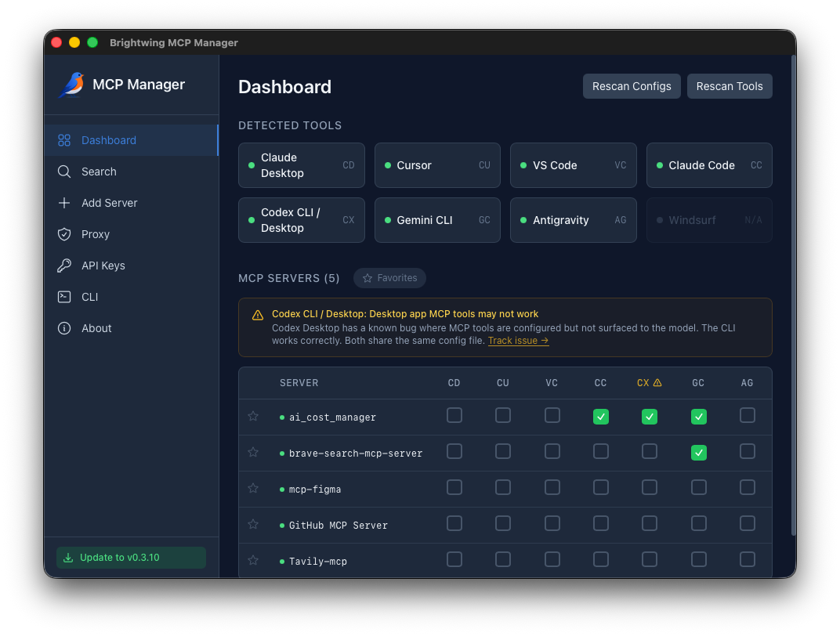Enable GitHub MCP Server for Claude Desktop
This screenshot has width=840, height=636.
point(454,523)
